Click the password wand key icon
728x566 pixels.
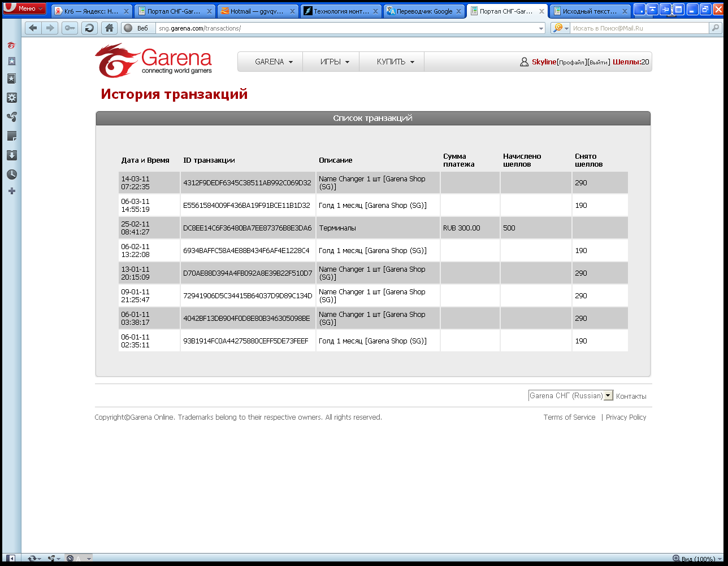click(x=70, y=28)
